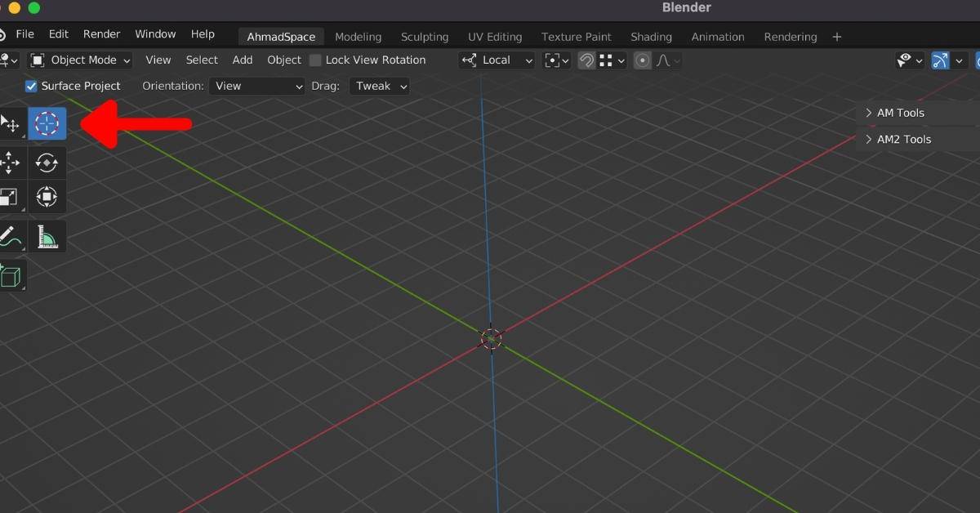
Task: Select the Transform tool
Action: (x=47, y=196)
